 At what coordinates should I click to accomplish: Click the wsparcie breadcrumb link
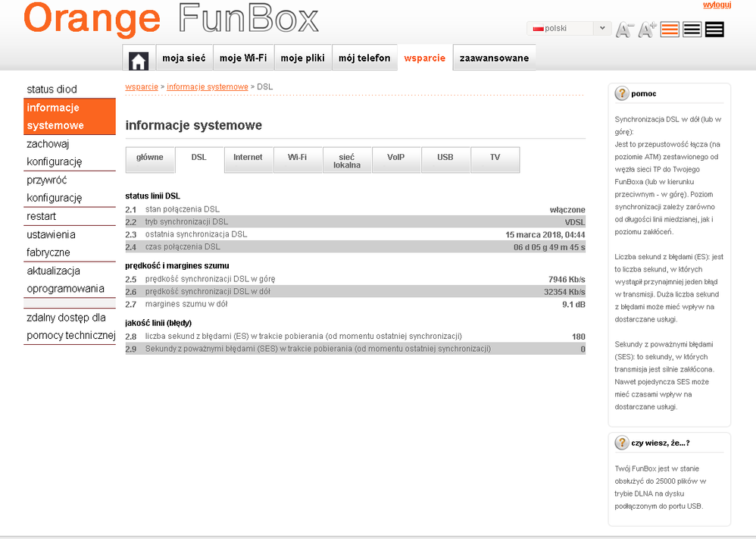click(142, 86)
